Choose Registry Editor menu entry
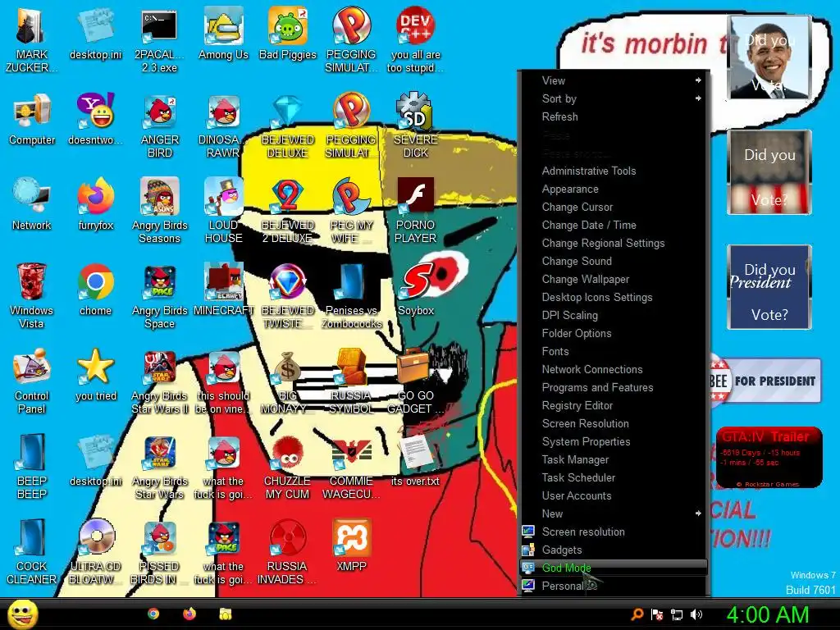The height and width of the screenshot is (630, 840). point(614,405)
